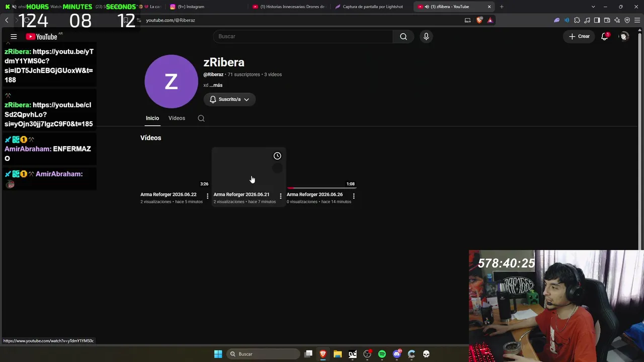Viewport: 644px width, 362px height.
Task: Expand the Suscrito/a subscription dropdown
Action: coord(229,100)
